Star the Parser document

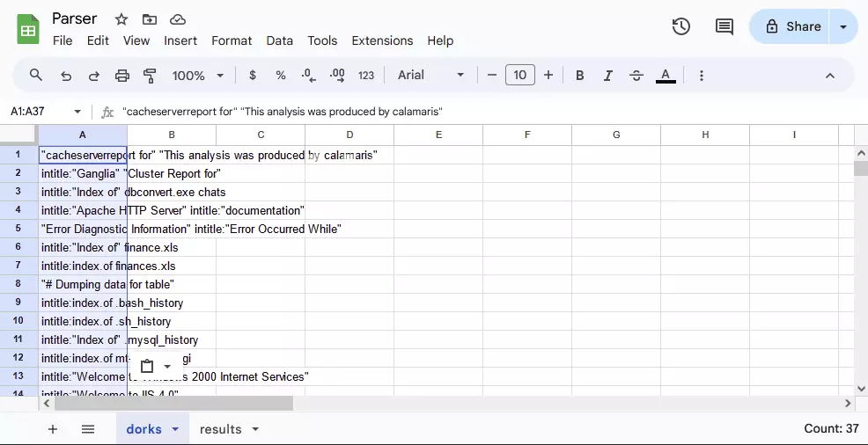click(121, 19)
